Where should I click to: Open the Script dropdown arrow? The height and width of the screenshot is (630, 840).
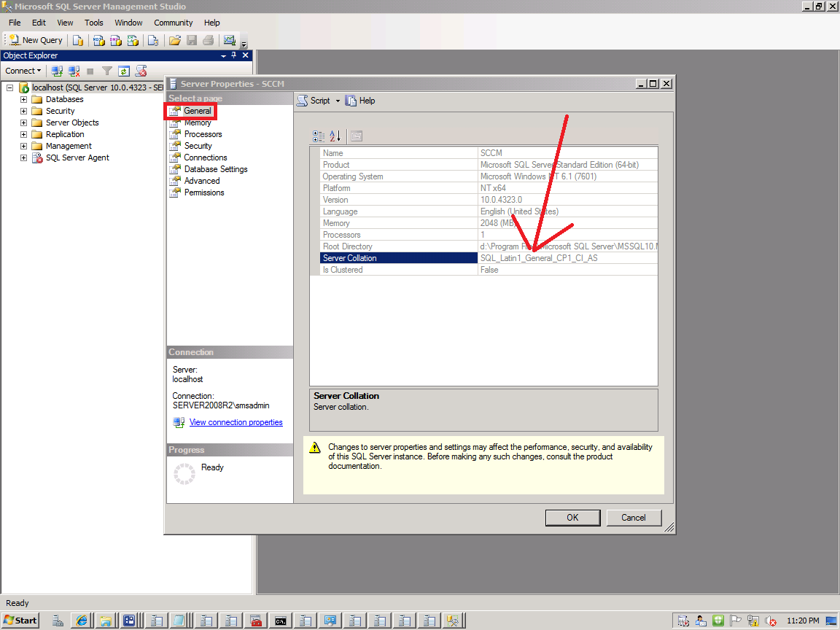[x=338, y=101]
